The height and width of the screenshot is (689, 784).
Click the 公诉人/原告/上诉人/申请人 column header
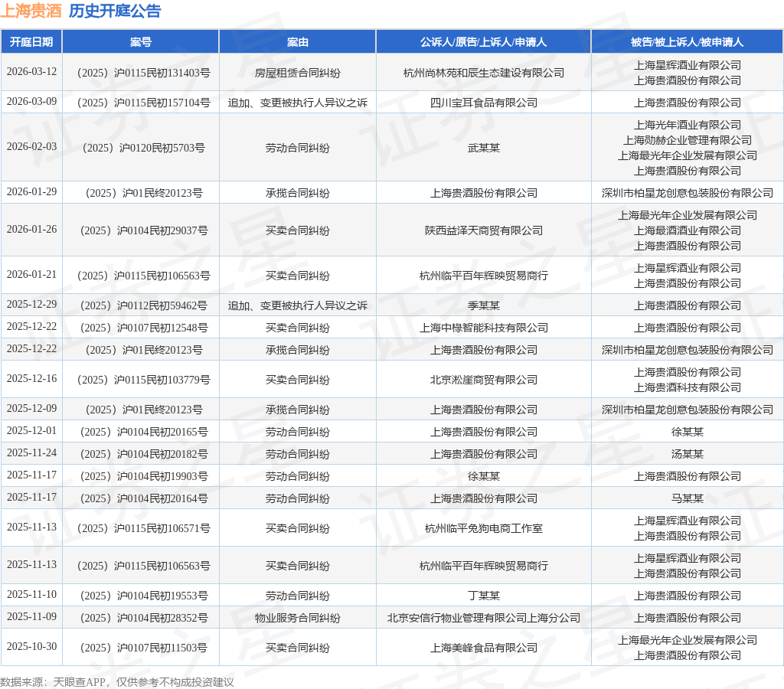(x=484, y=42)
